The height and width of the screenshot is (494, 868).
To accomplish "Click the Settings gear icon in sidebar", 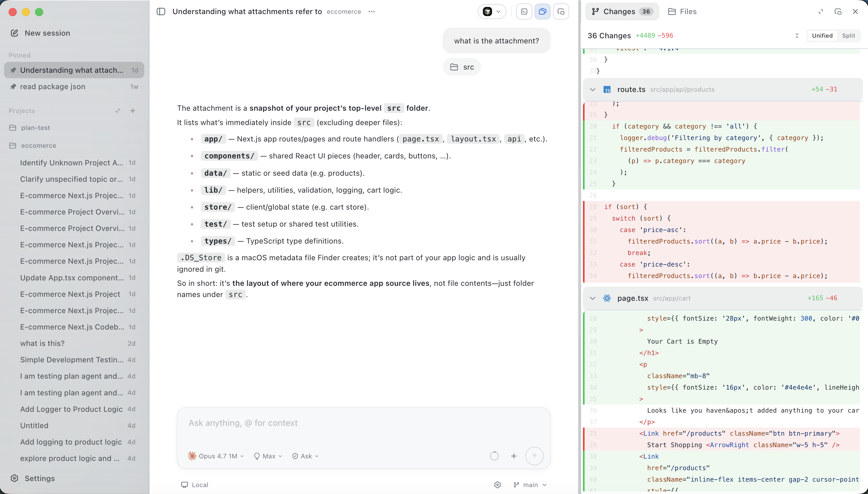I will click(x=14, y=478).
